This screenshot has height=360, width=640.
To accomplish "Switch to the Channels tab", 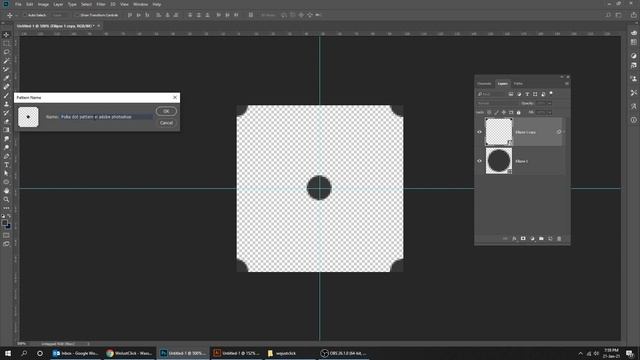I will [x=484, y=84].
